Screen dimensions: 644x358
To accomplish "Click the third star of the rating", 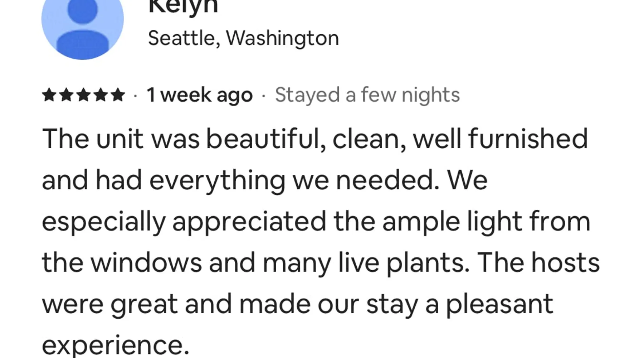I will pyautogui.click(x=83, y=95).
